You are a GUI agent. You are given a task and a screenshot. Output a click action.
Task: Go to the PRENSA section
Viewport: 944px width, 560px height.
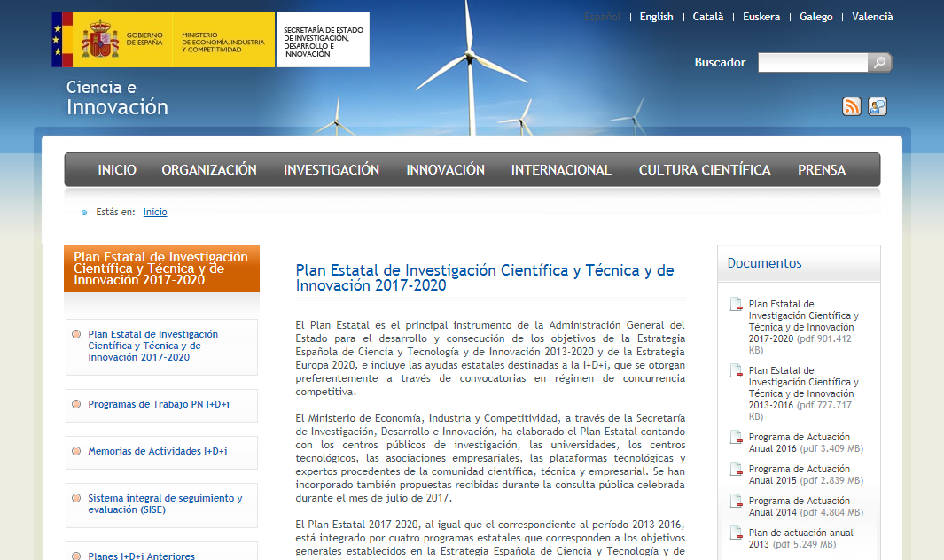point(822,170)
